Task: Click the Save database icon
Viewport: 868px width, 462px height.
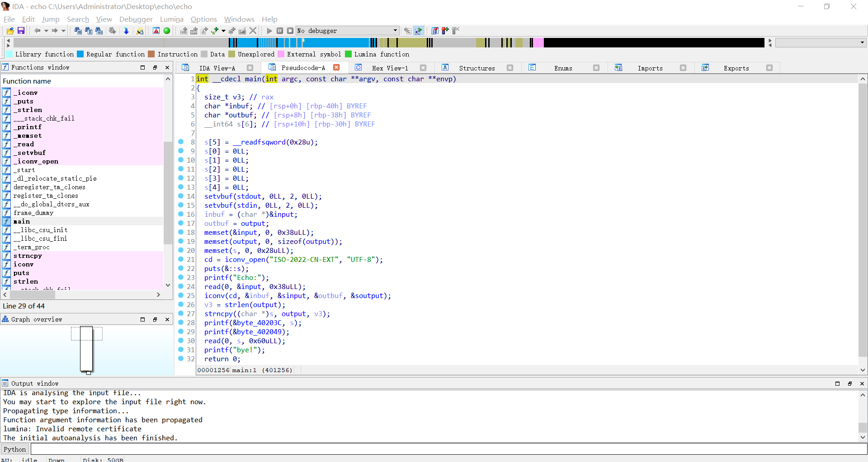Action: (21, 31)
